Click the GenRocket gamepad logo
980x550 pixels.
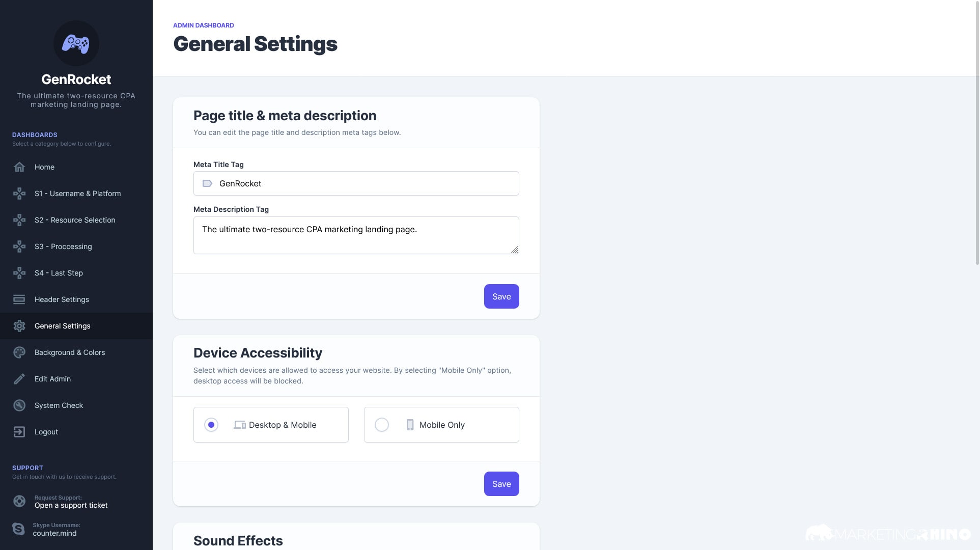(76, 43)
